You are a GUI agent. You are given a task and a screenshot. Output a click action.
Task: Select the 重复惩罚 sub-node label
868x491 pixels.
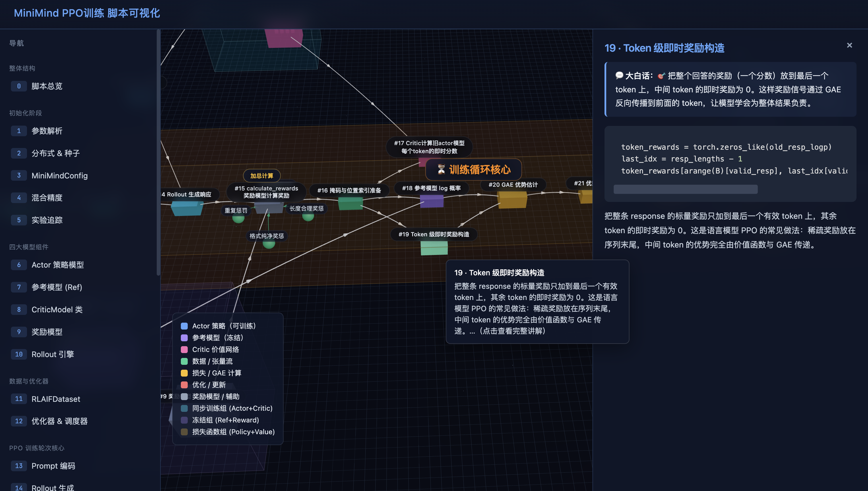click(236, 211)
